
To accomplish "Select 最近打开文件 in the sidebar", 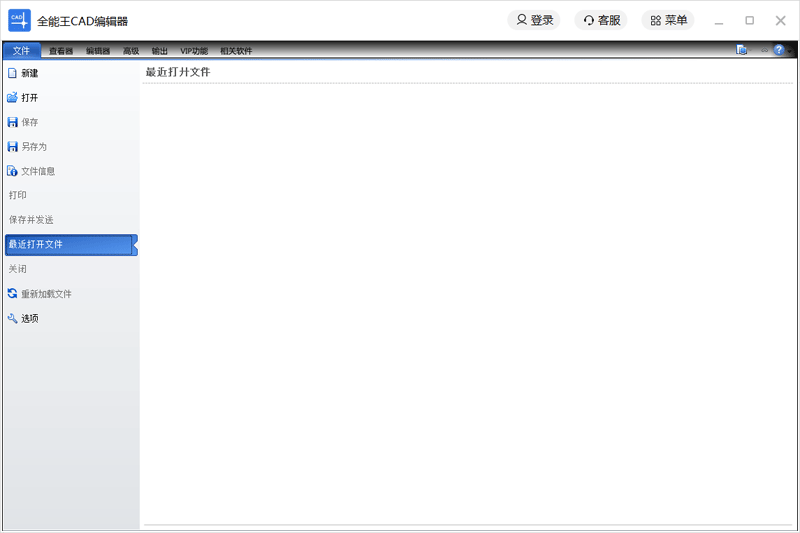I will [x=68, y=245].
